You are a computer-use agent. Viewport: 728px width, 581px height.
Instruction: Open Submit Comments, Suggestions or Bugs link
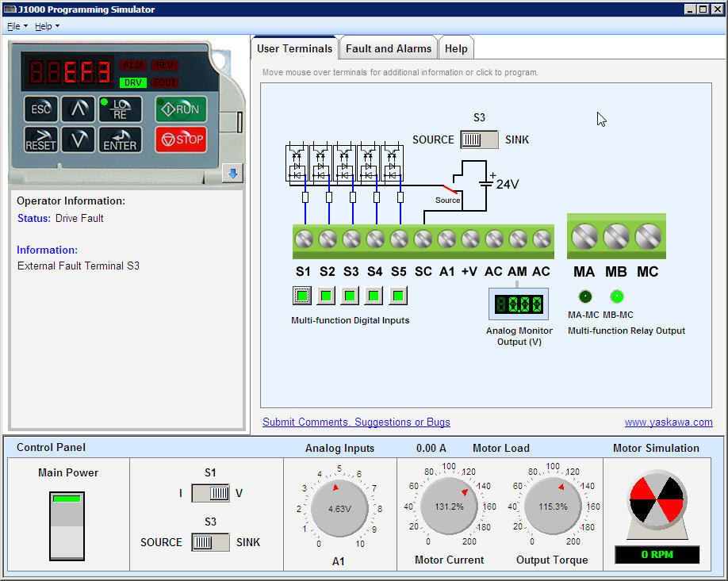pos(356,422)
